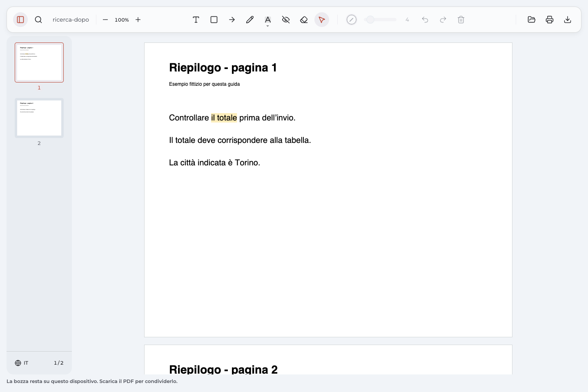Click the page number 2 label
The image size is (588, 392).
click(x=39, y=143)
